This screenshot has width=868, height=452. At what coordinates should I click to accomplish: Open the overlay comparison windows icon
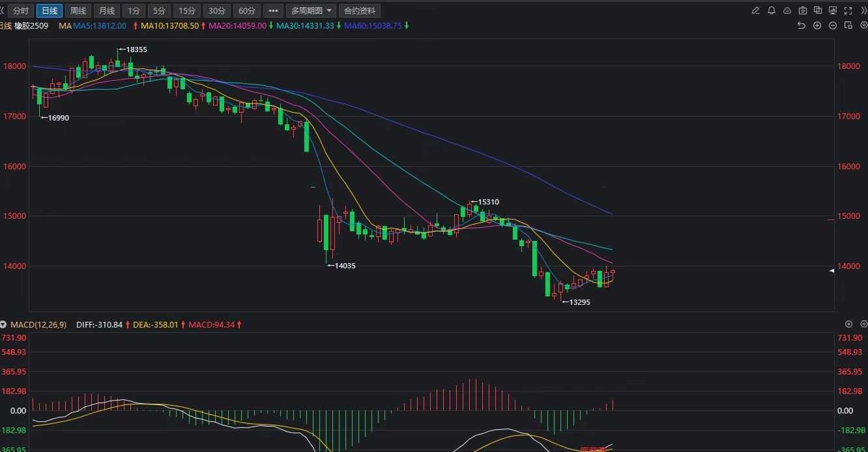(x=818, y=10)
